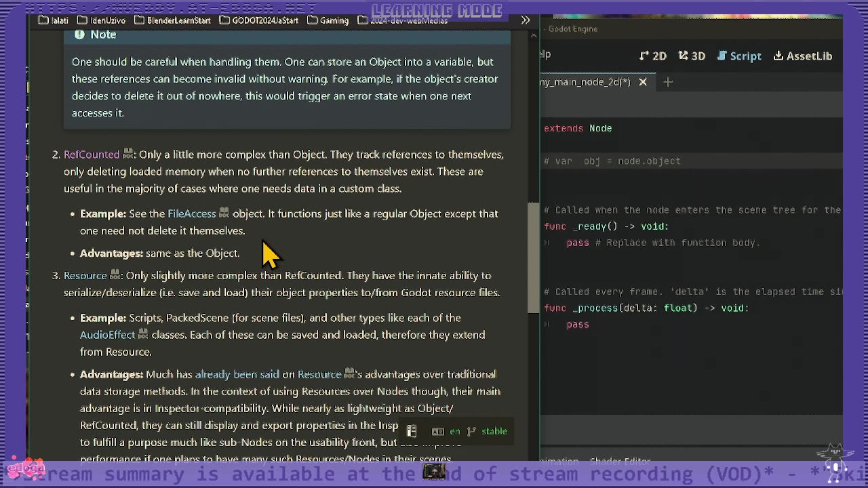Screen dimensions: 868x488
Task: Open the Godot AssetLib workspace
Action: point(802,56)
